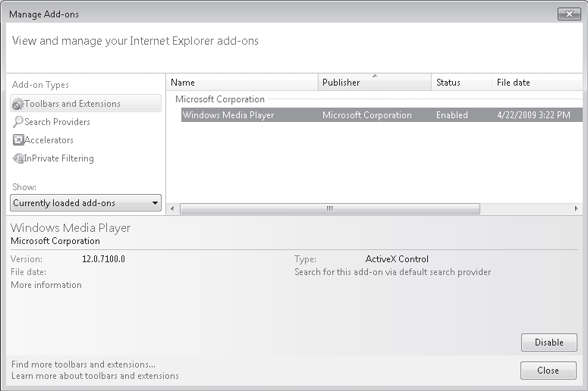Collapse the Microsoft Corporation group header

pyautogui.click(x=220, y=99)
